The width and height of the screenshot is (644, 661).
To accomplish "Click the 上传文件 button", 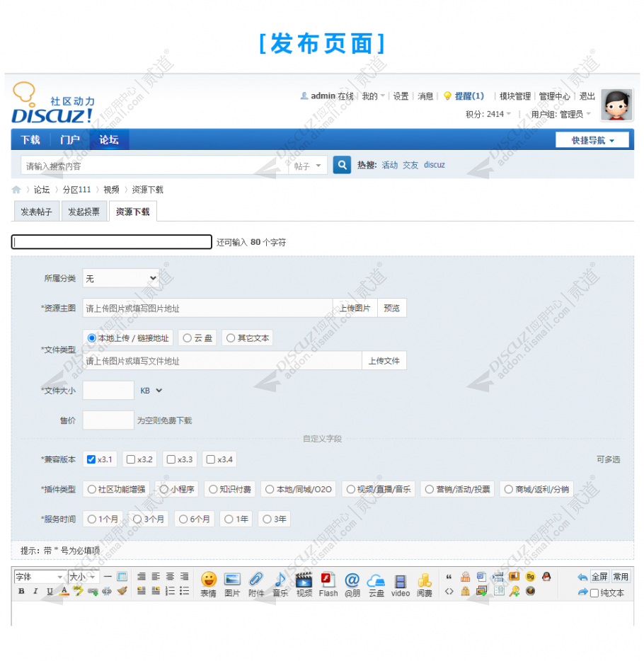I will (x=384, y=361).
